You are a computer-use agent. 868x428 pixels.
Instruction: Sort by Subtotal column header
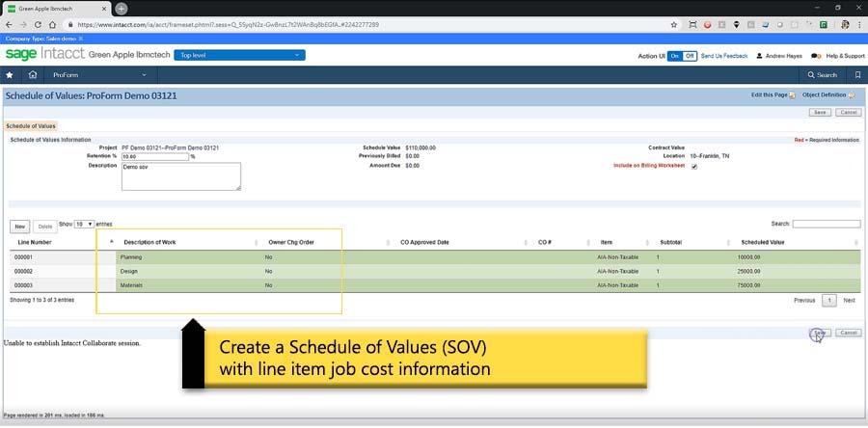point(671,242)
